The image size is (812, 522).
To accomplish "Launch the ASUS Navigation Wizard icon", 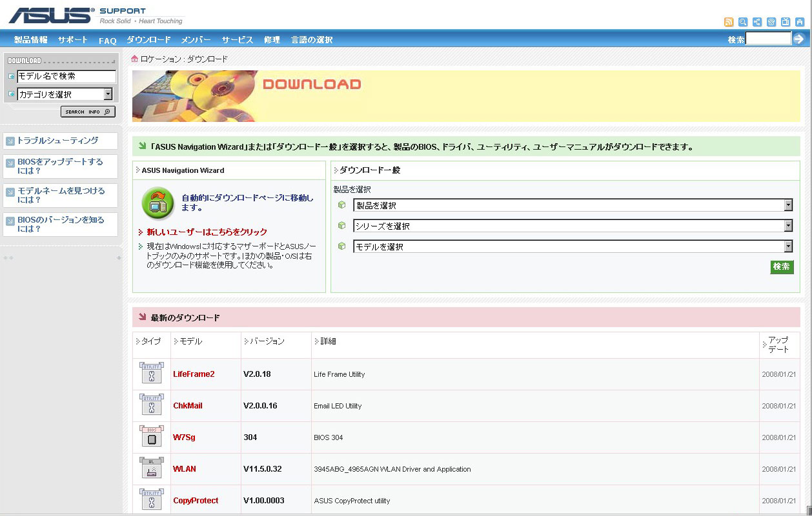I will pos(157,203).
